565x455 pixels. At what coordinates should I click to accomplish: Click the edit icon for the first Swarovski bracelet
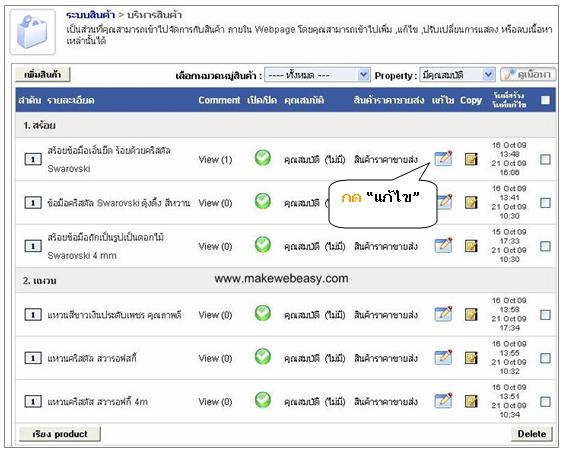443,159
